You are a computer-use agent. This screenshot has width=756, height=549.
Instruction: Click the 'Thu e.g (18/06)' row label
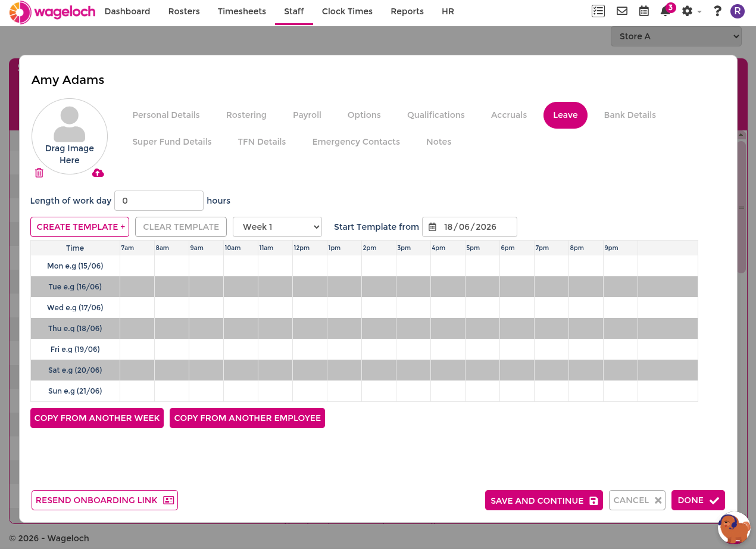[x=75, y=328]
